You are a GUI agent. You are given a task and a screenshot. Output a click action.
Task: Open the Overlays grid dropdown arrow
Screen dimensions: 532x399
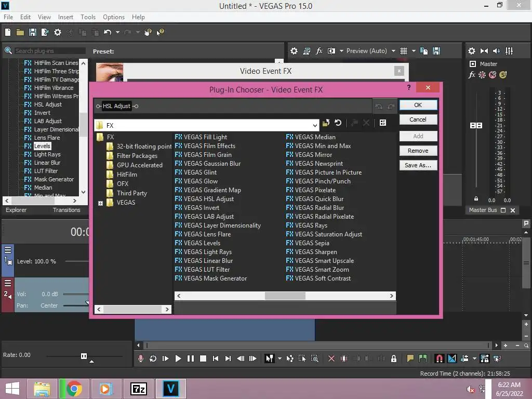(x=414, y=51)
